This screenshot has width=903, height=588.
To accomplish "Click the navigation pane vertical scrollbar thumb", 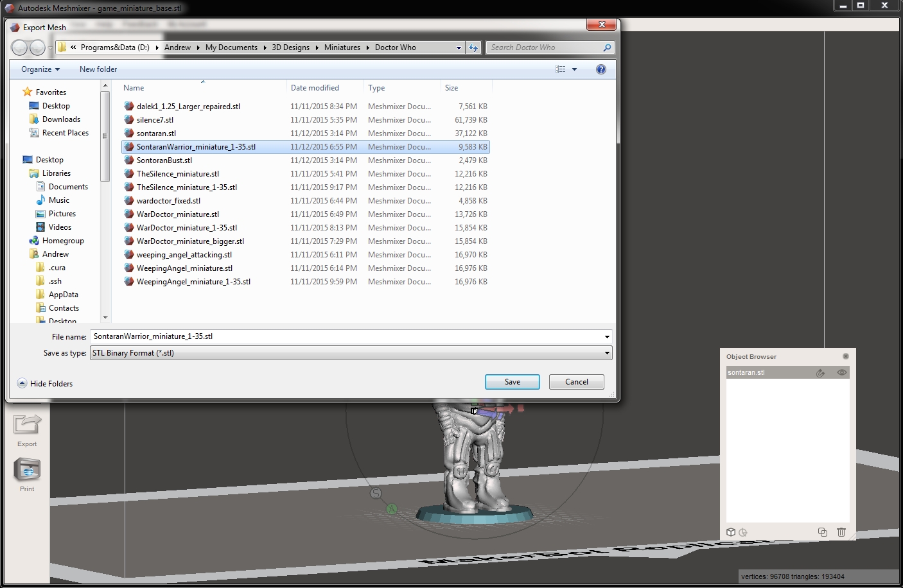I will click(x=105, y=136).
